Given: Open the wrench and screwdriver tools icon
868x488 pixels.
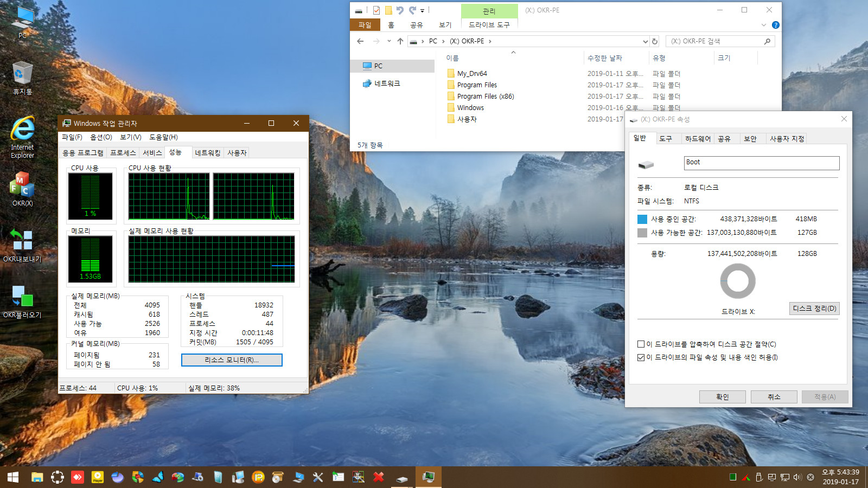Looking at the screenshot, I should point(318,477).
